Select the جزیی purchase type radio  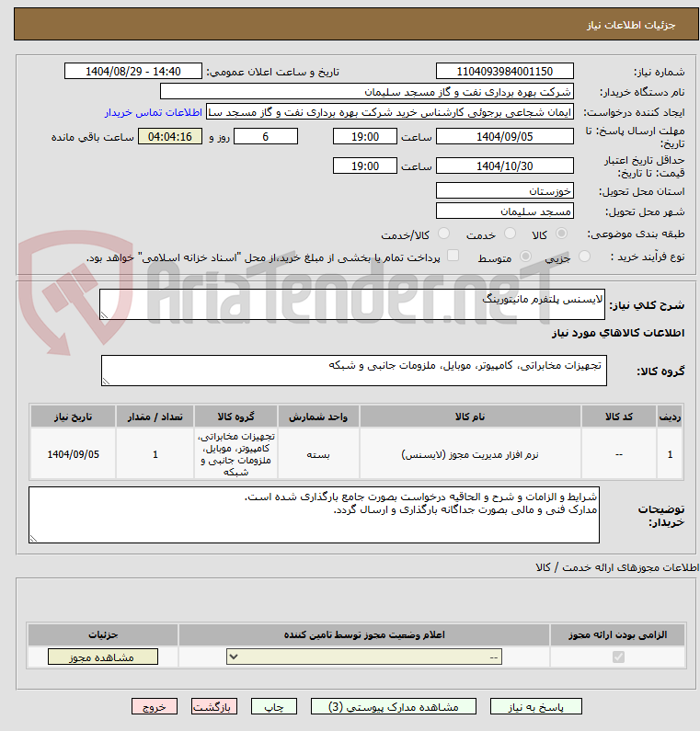tap(584, 256)
